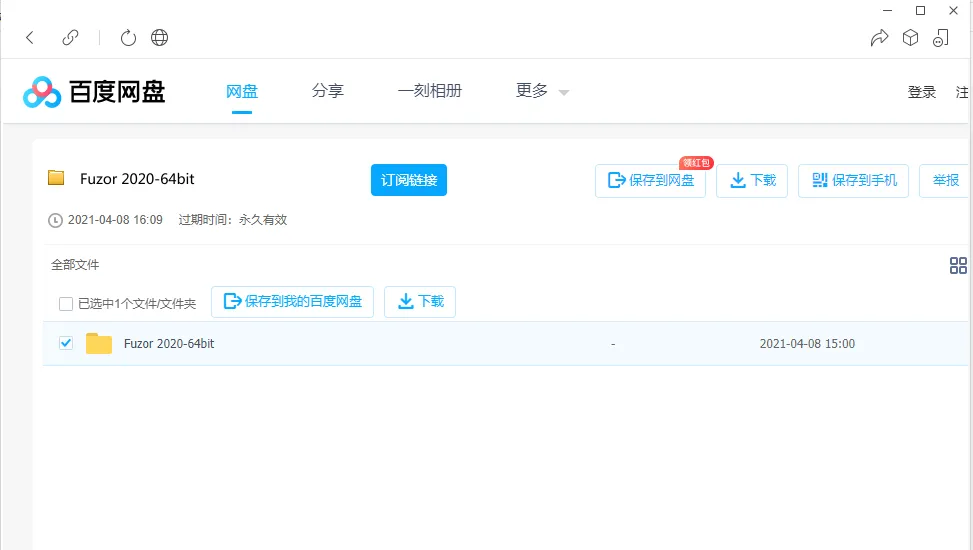This screenshot has width=973, height=550.
Task: Click the top 下载 download button
Action: (752, 181)
